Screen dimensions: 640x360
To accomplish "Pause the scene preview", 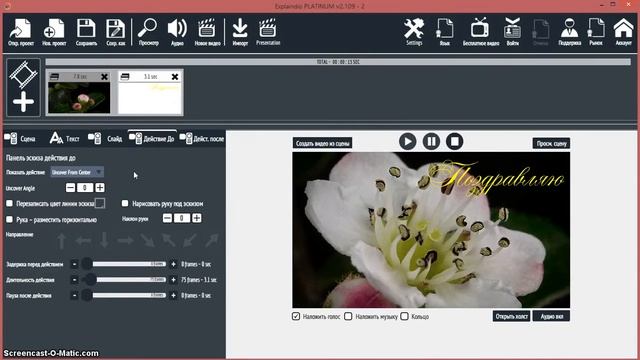I will click(x=431, y=142).
